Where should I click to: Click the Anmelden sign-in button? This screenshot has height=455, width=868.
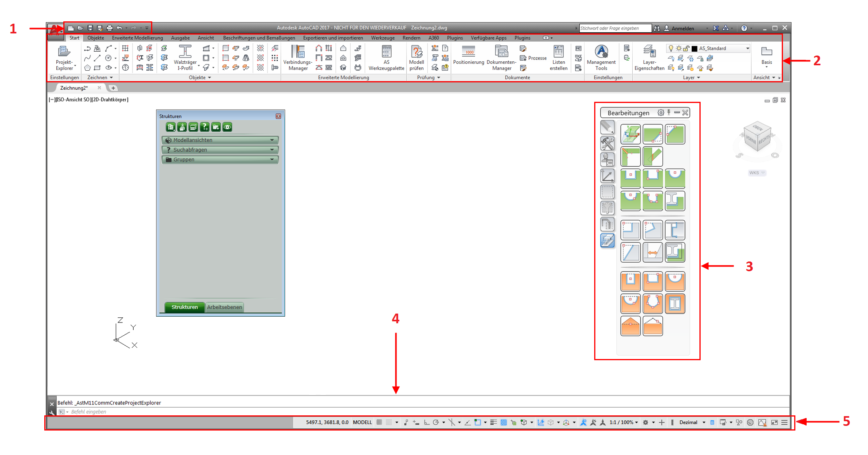coord(682,28)
